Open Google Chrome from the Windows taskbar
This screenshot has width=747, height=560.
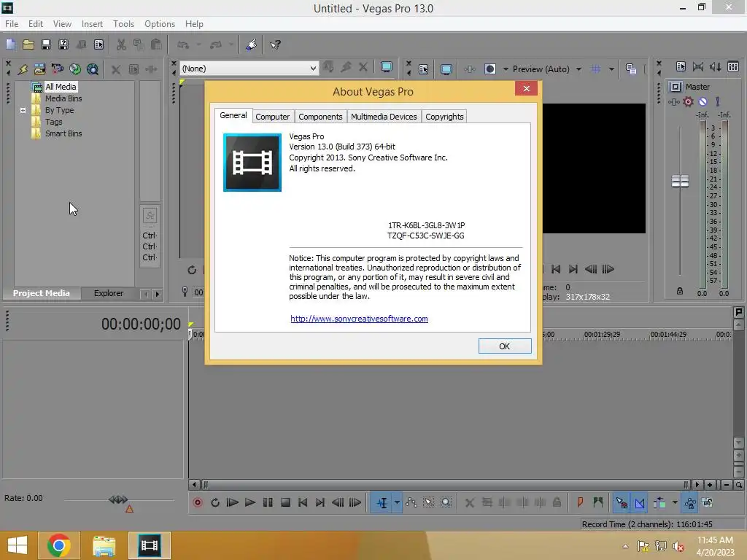(x=58, y=545)
